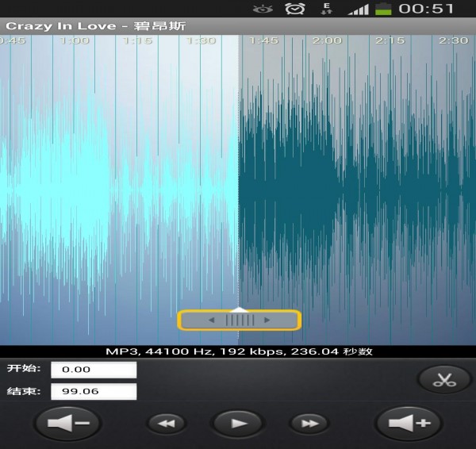Tap the alarm clock status icon
The height and width of the screenshot is (449, 476).
click(295, 9)
